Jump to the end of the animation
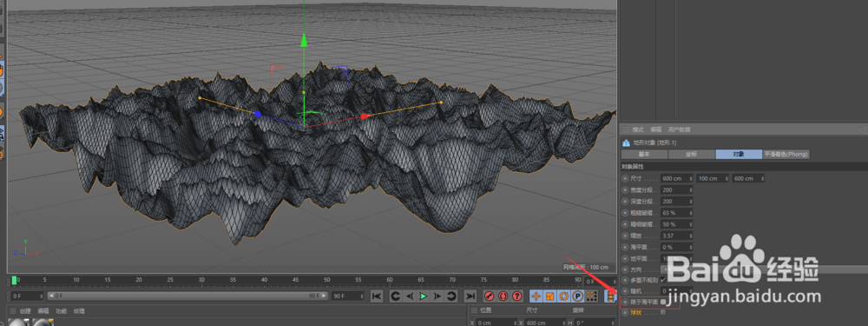 [470, 296]
